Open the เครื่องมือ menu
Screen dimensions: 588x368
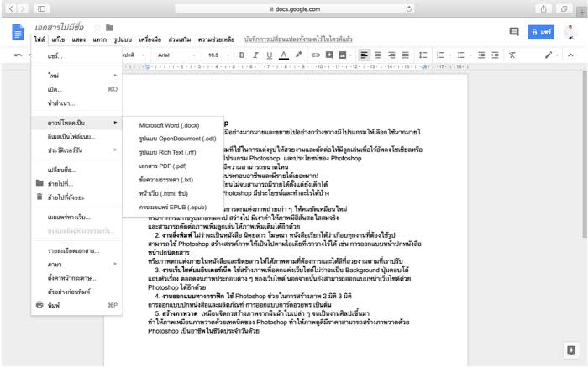click(x=150, y=39)
